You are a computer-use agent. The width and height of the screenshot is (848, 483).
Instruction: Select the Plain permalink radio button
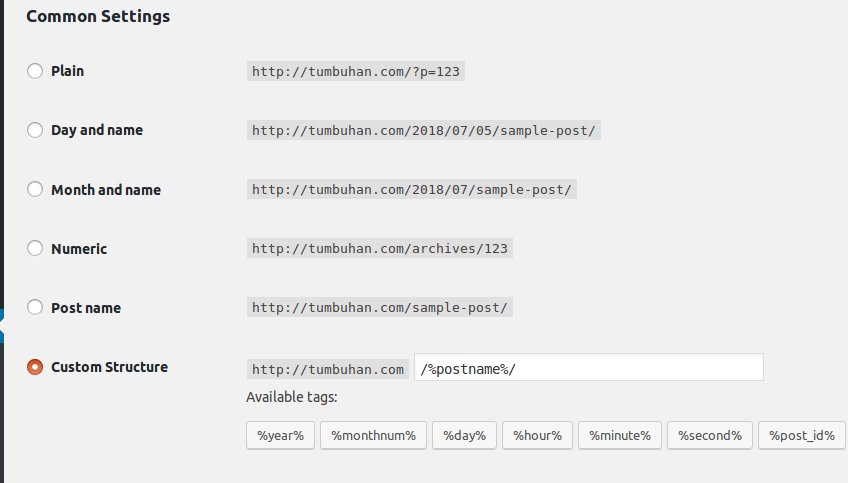click(x=35, y=71)
